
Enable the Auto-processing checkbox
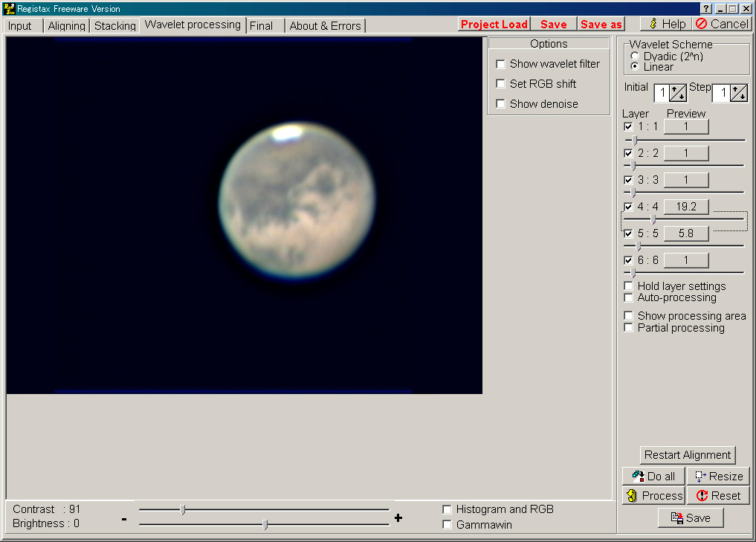(x=629, y=297)
